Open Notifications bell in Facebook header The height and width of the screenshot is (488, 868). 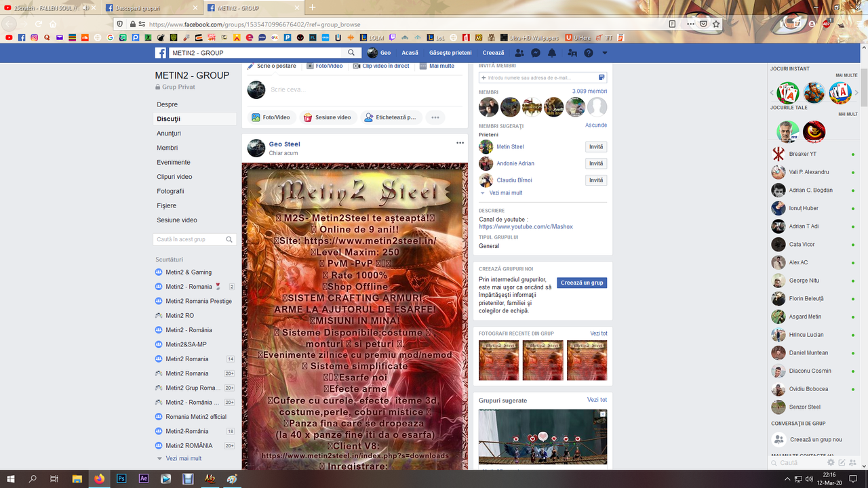(552, 53)
